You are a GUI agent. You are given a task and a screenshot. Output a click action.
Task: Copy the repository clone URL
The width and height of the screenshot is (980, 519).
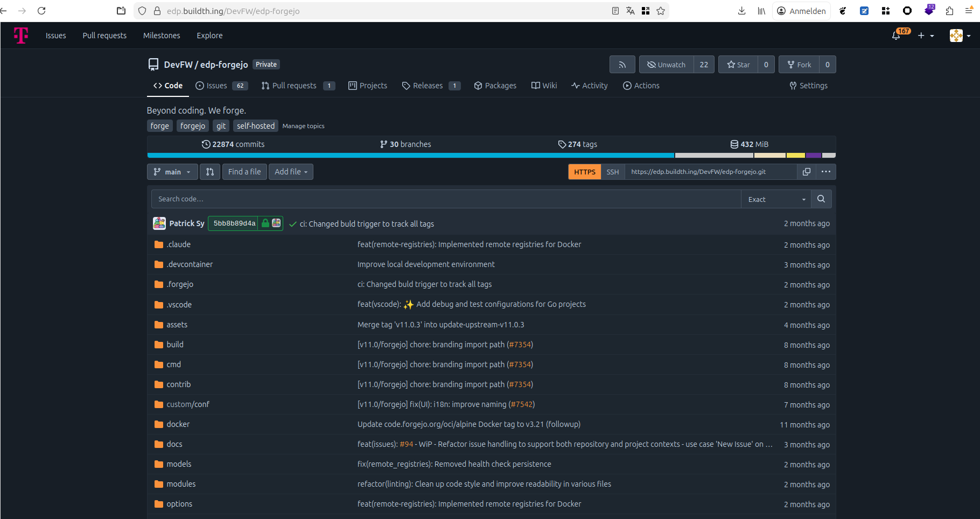[x=806, y=172]
